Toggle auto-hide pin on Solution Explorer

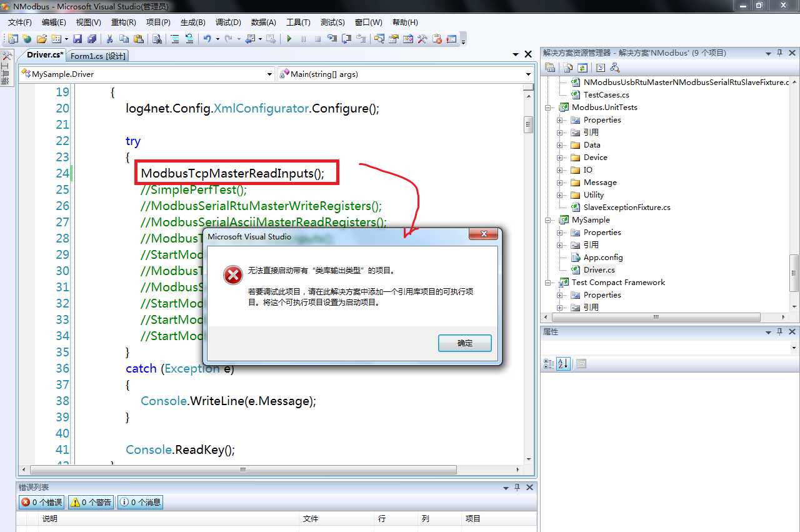779,54
